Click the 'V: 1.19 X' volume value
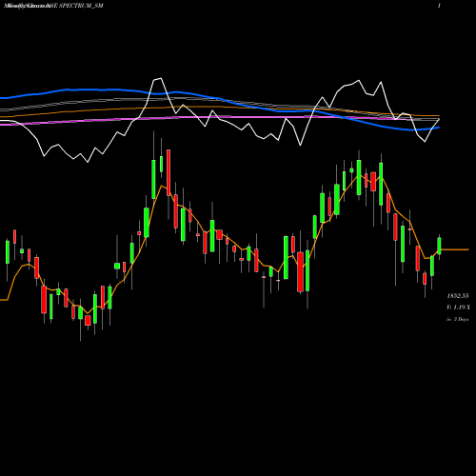 click(x=458, y=307)
